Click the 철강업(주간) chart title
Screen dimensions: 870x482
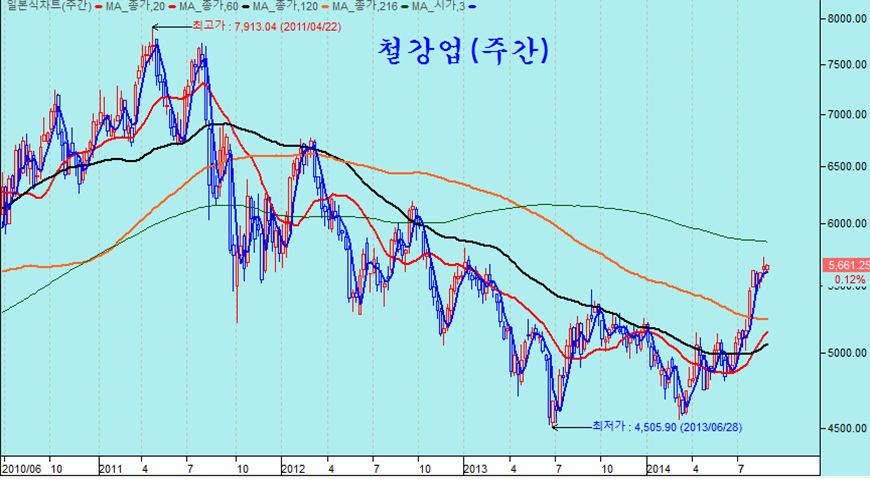pos(464,49)
